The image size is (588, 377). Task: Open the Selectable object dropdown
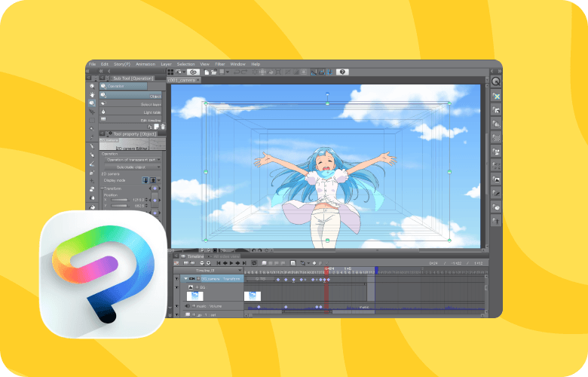click(133, 167)
